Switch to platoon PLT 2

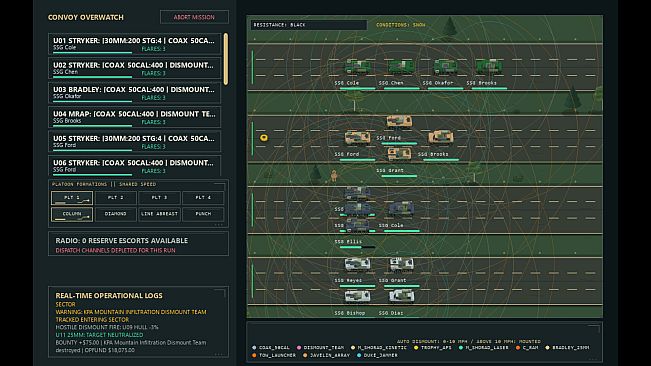(x=115, y=198)
